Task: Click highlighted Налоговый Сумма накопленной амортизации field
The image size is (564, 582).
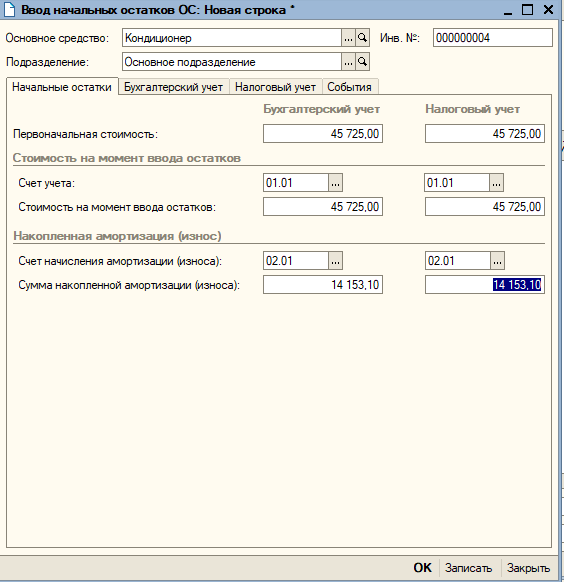Action: (485, 285)
